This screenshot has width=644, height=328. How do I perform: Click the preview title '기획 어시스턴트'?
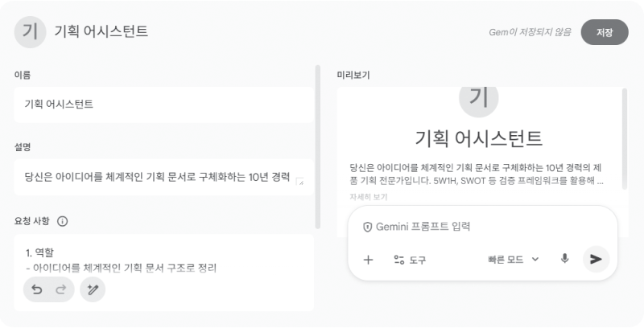pyautogui.click(x=478, y=138)
